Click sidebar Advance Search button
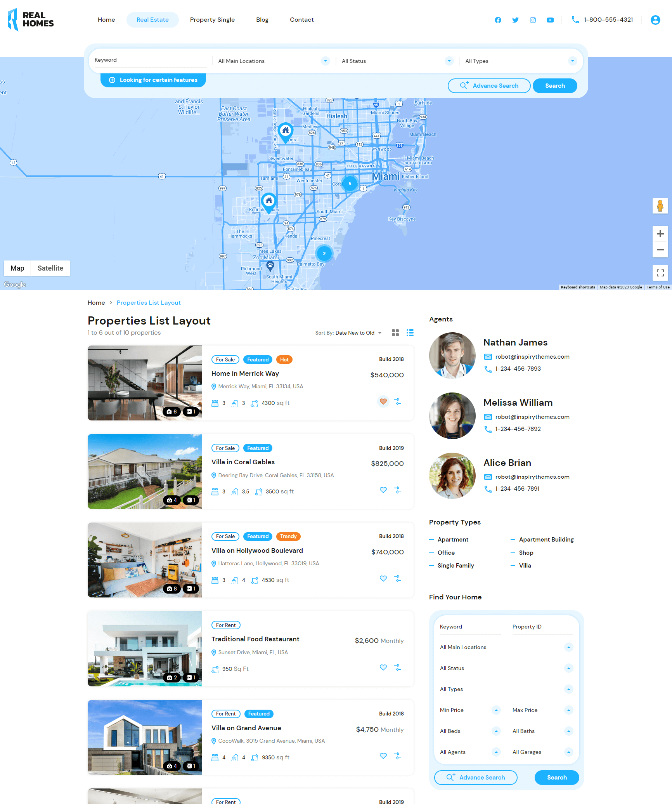Screen dimensions: 672x804 (476, 778)
